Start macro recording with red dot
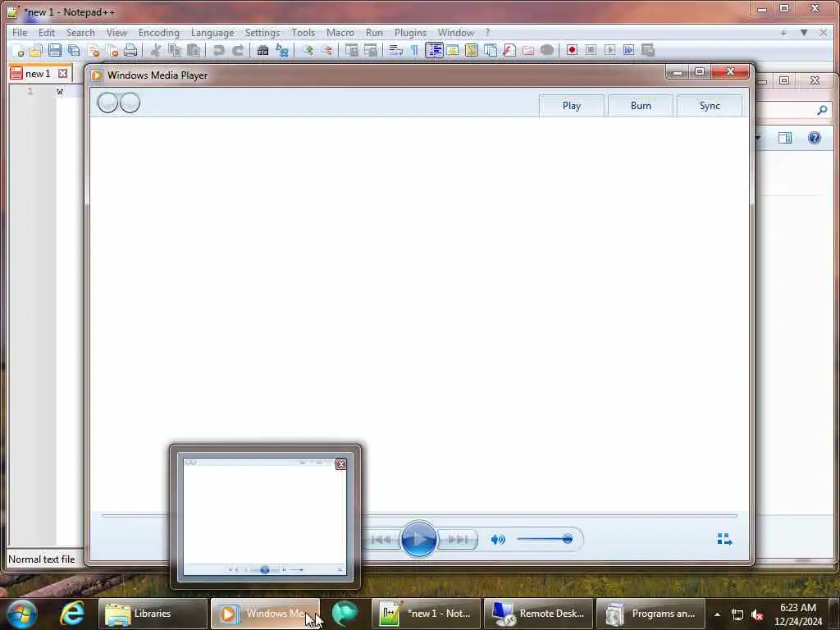Screen dimensions: 840x630 572,50
